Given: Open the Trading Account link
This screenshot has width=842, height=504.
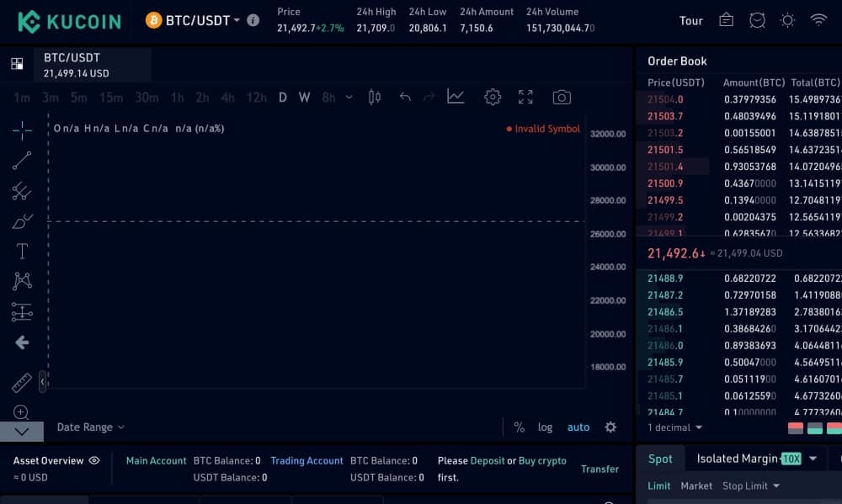Looking at the screenshot, I should [306, 460].
